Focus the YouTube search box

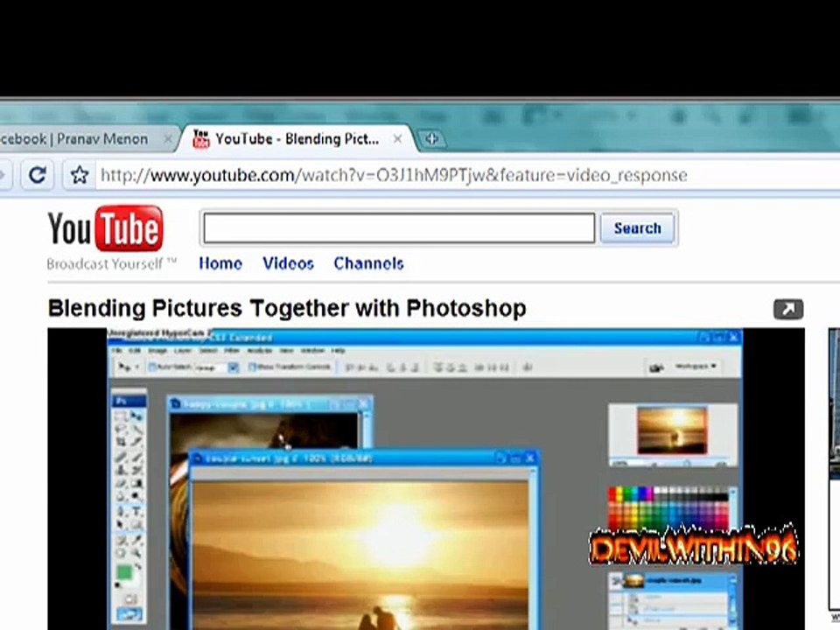[x=399, y=228]
